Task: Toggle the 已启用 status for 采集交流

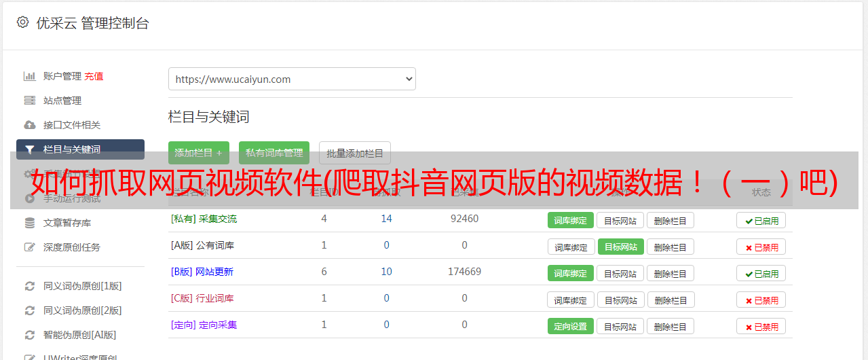Action: point(761,220)
